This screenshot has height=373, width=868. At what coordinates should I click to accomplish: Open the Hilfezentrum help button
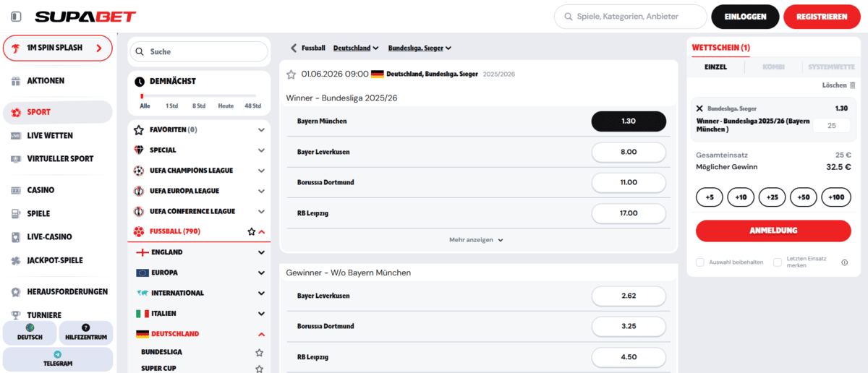(x=86, y=333)
